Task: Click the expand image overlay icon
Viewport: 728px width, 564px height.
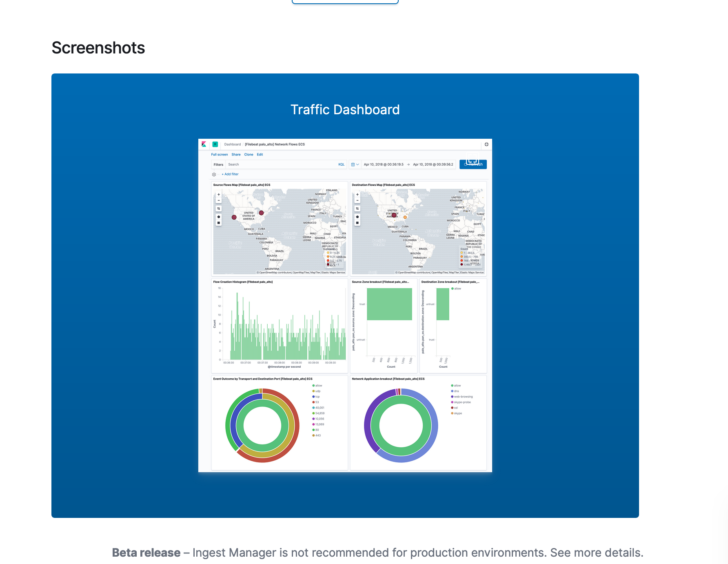Action: (x=472, y=159)
